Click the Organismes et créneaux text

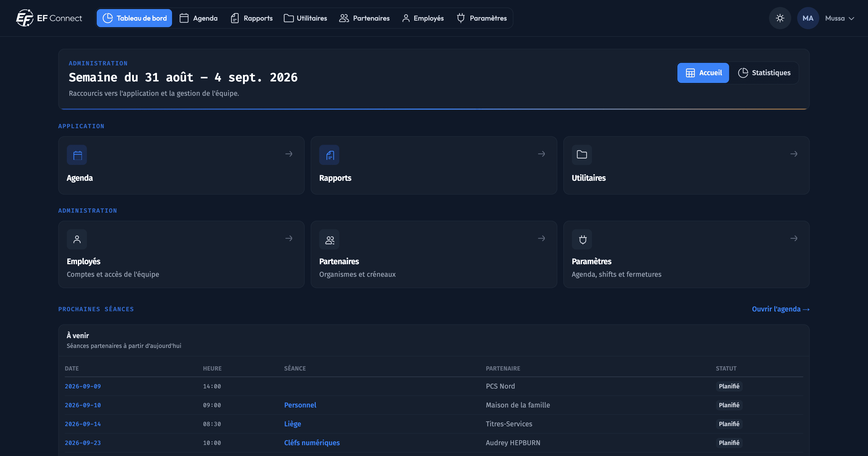click(357, 274)
